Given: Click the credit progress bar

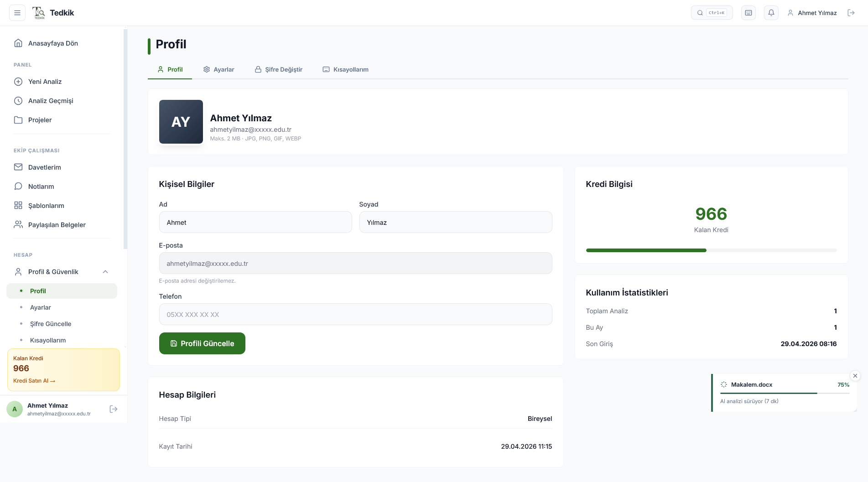Looking at the screenshot, I should point(711,250).
